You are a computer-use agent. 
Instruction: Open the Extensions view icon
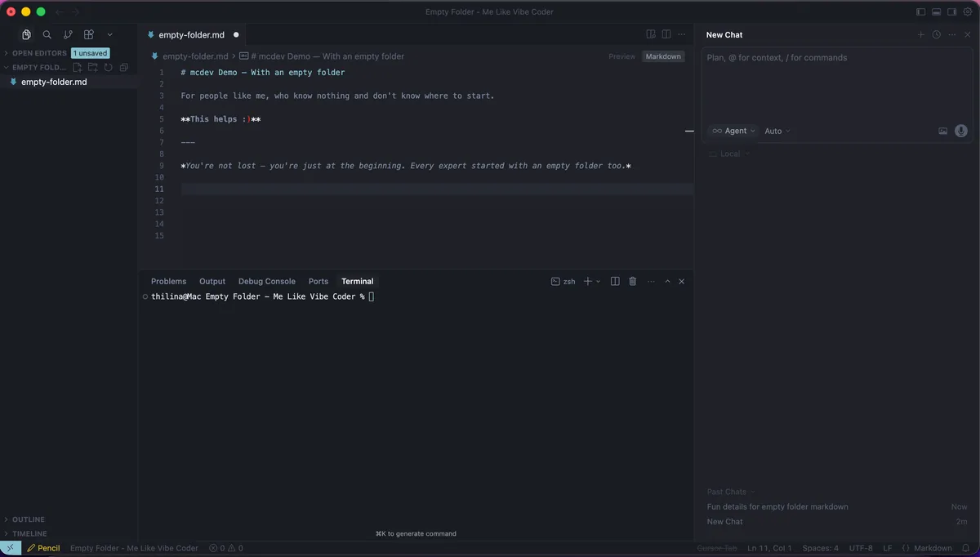(89, 34)
